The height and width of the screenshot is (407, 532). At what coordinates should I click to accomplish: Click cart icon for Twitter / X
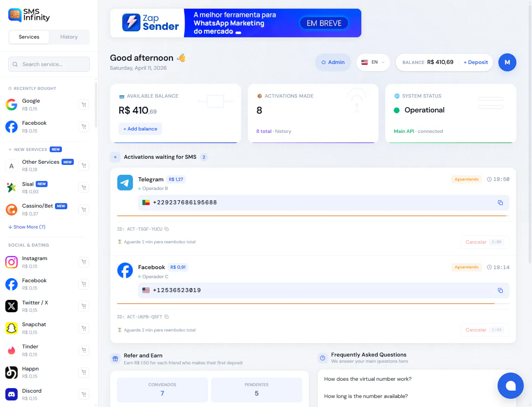click(84, 306)
